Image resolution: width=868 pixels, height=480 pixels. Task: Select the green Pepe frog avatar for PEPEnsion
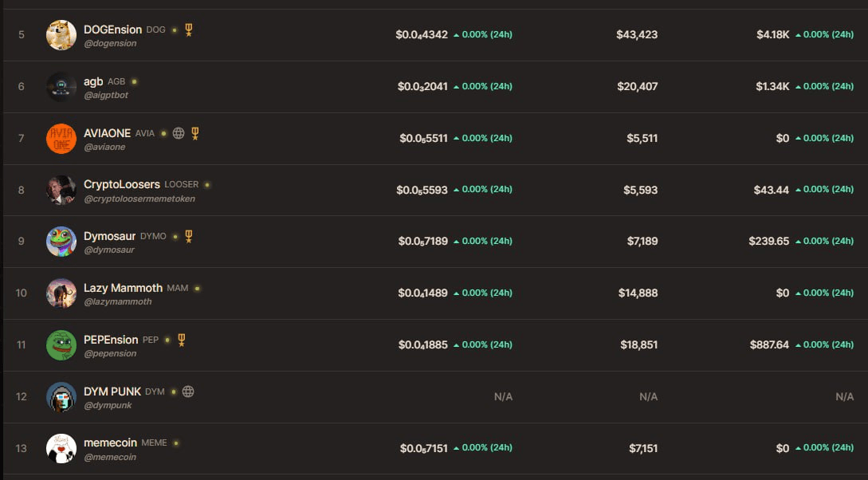61,345
